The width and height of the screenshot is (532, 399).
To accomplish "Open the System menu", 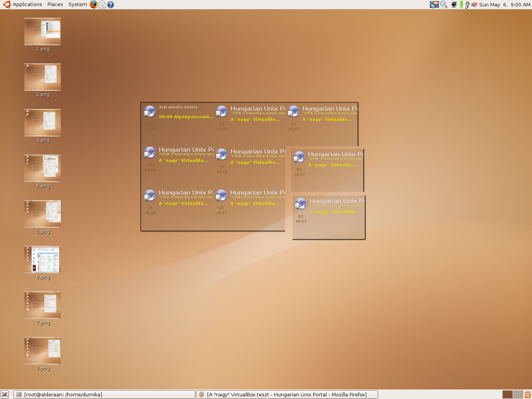I will pos(78,5).
